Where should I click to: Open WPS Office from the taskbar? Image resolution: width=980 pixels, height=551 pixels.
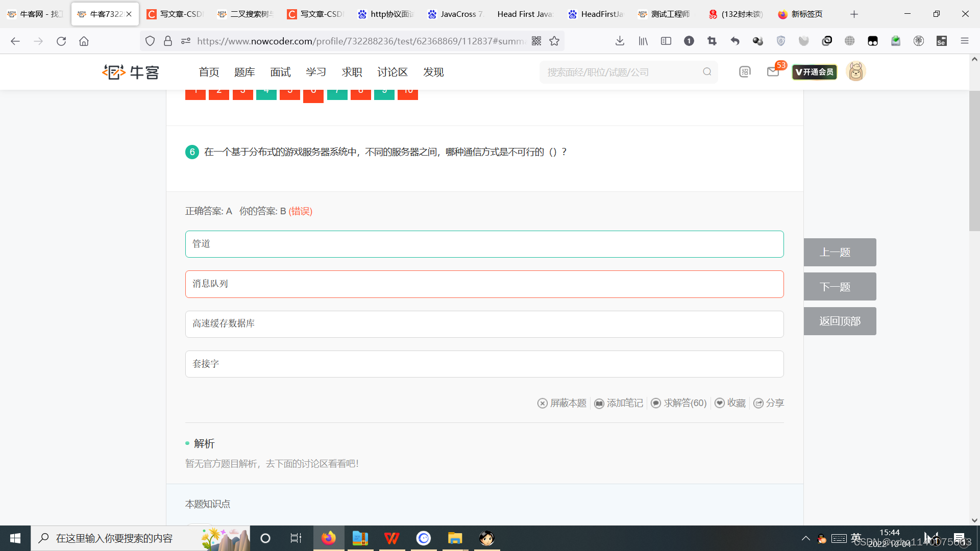[x=392, y=538]
